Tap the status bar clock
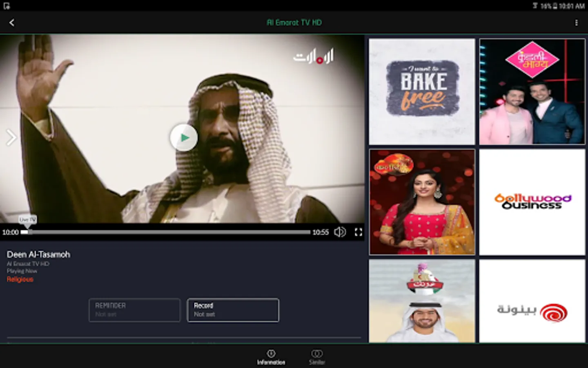 pos(572,6)
